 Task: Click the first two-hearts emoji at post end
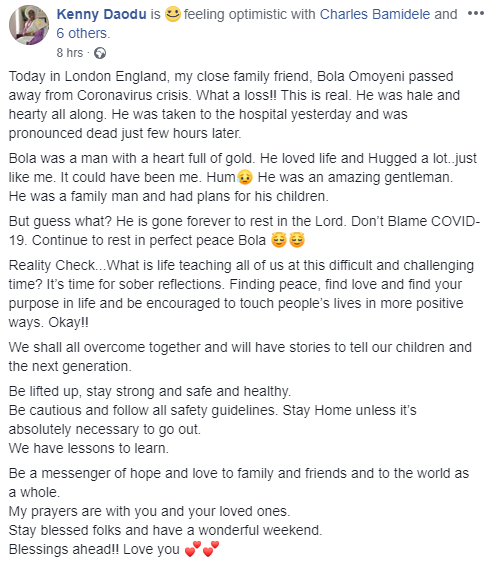coord(192,549)
